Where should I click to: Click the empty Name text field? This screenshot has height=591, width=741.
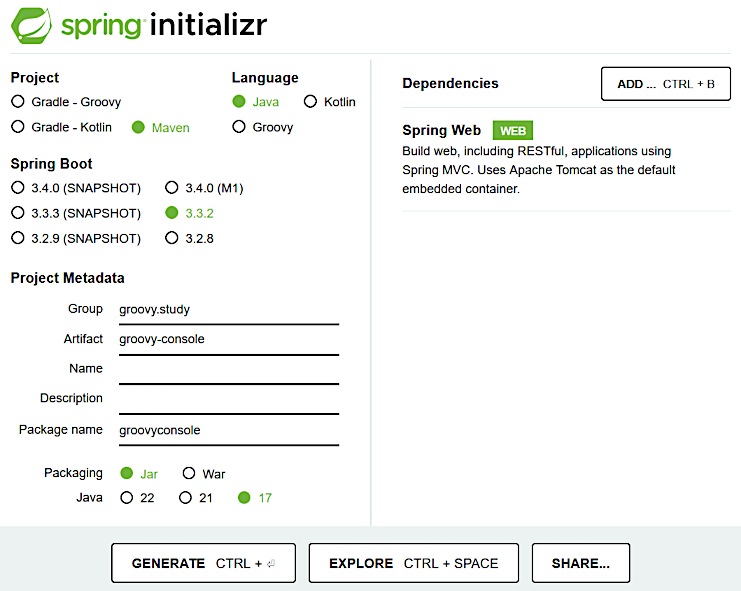click(x=229, y=369)
